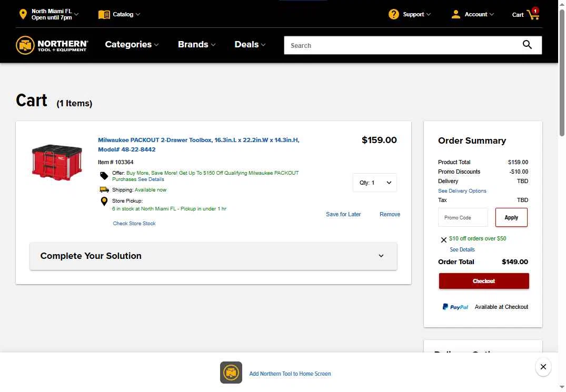Click the Cart text in header
The width and height of the screenshot is (566, 392).
coord(518,15)
